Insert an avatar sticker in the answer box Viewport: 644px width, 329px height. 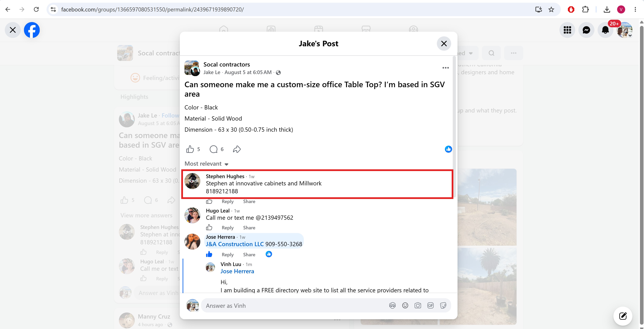click(x=392, y=305)
